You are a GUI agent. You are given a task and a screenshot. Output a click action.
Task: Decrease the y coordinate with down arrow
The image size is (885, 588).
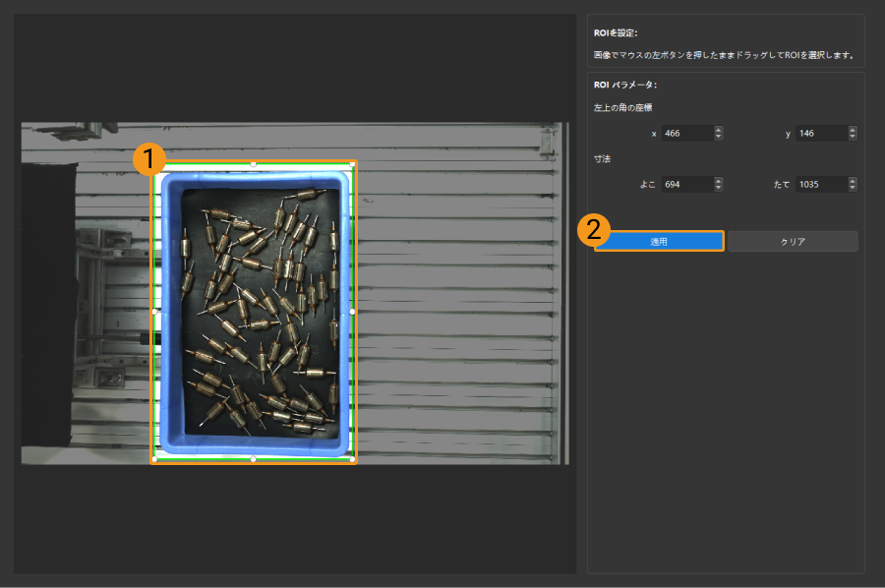852,137
